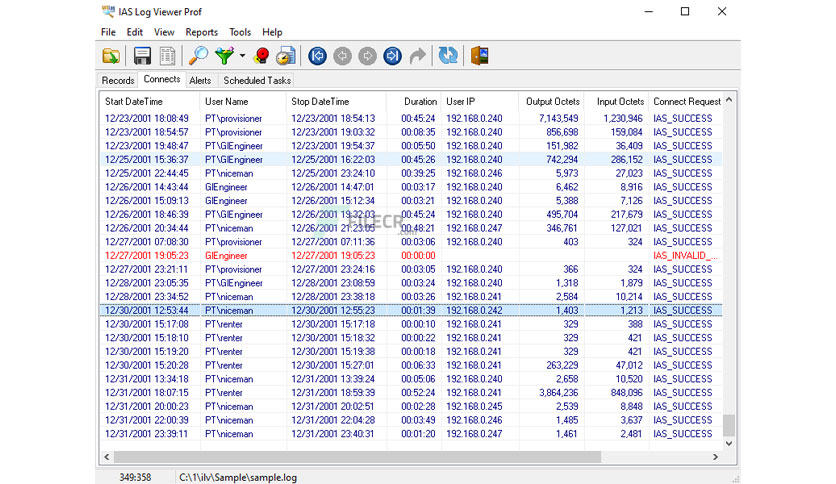Select the Connects tab
Screen dimensions: 836x484
click(162, 79)
